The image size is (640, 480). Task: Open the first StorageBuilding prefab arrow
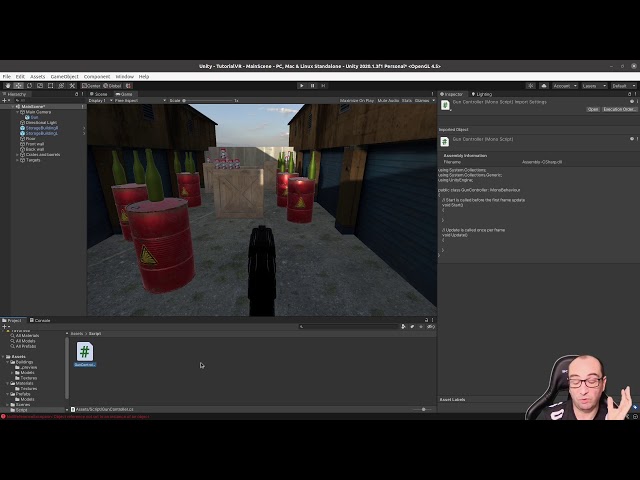click(x=84, y=128)
